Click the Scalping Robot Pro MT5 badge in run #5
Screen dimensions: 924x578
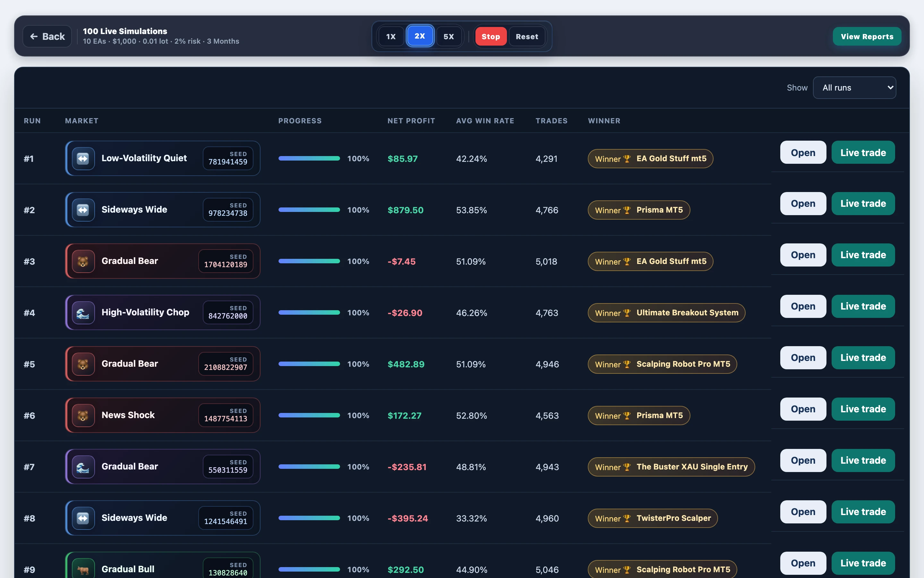663,364
